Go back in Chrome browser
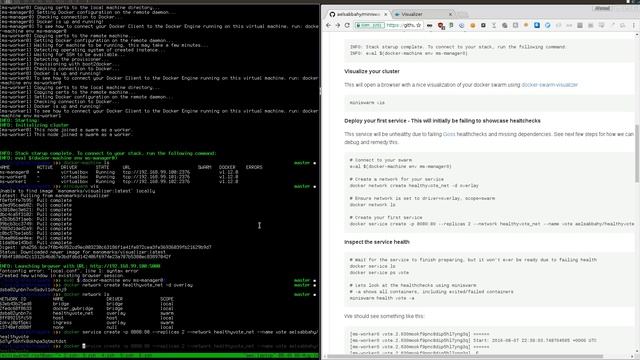 pyautogui.click(x=329, y=25)
